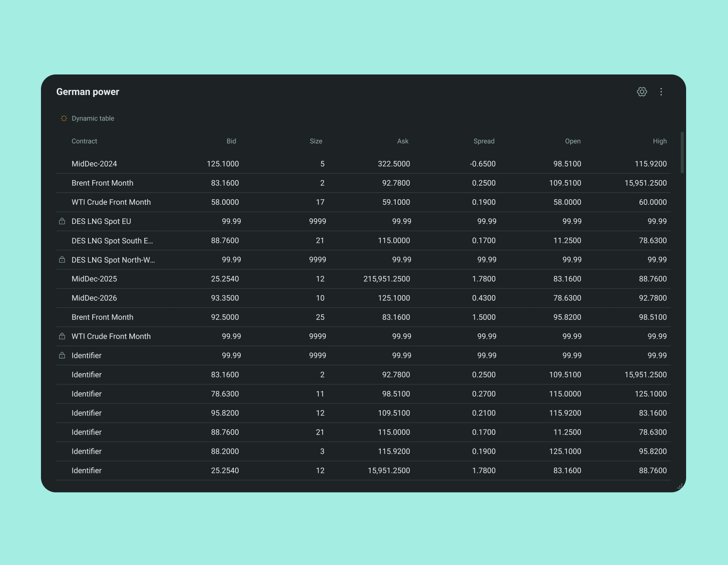Screen dimensions: 728x565
Task: Click lock icon beside DES LNG Spot EU
Action: pyautogui.click(x=62, y=222)
